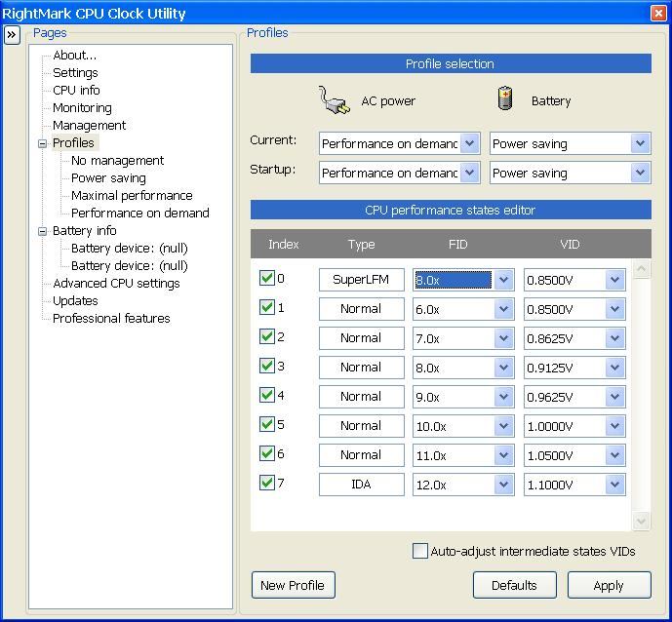The image size is (672, 622).
Task: Open FID dropdown showing 9.0x
Action: [x=503, y=397]
